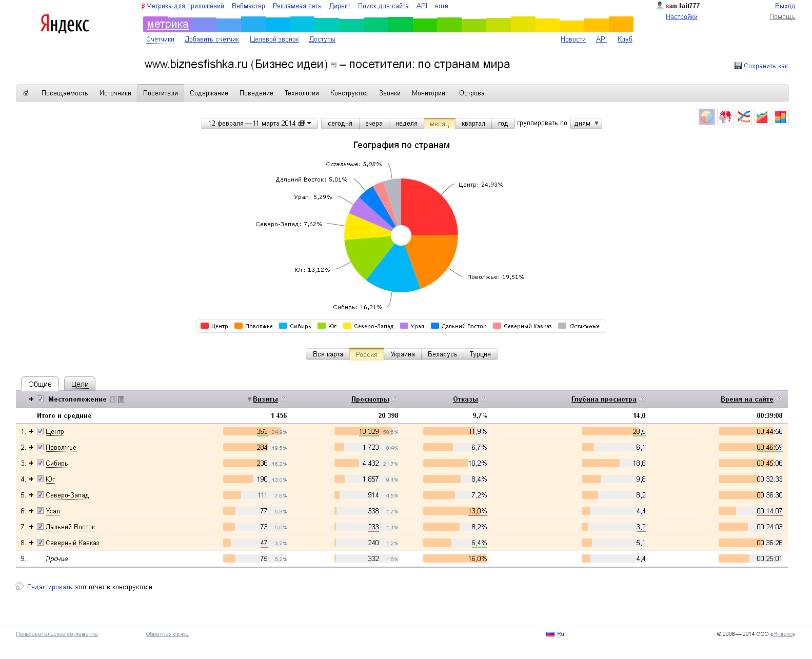
Task: Switch to pie chart view
Action: tap(706, 117)
